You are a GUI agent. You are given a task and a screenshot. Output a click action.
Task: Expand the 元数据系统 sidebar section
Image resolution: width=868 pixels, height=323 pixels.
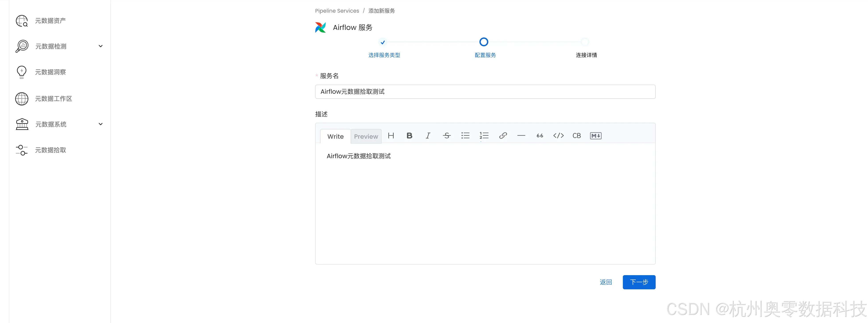pos(100,124)
